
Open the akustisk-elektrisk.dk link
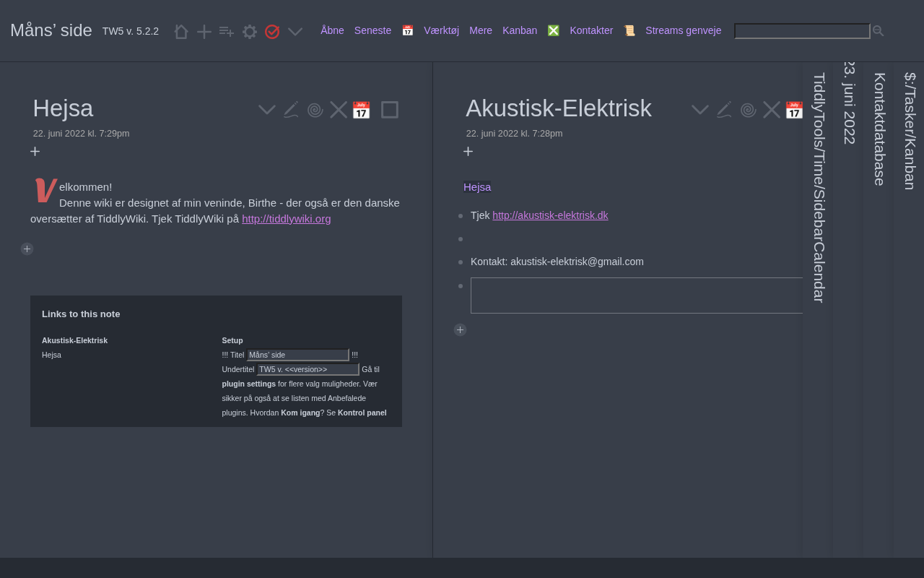point(550,215)
